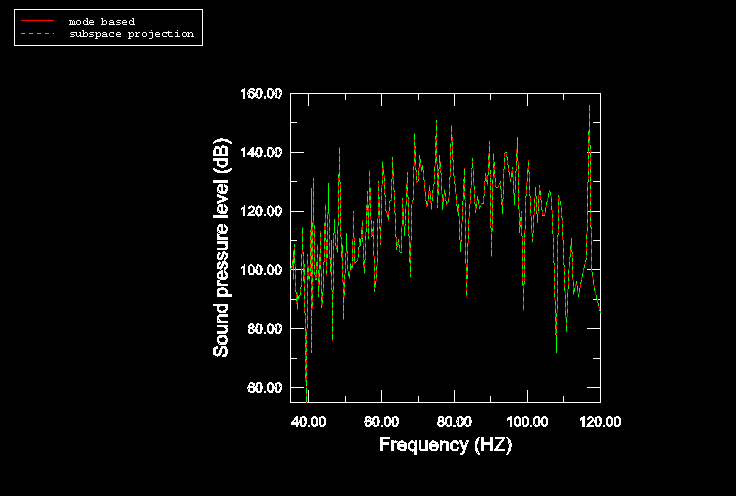Viewport: 736px width, 496px height.
Task: Select the 140.00 vertical axis tick label
Action: [261, 153]
